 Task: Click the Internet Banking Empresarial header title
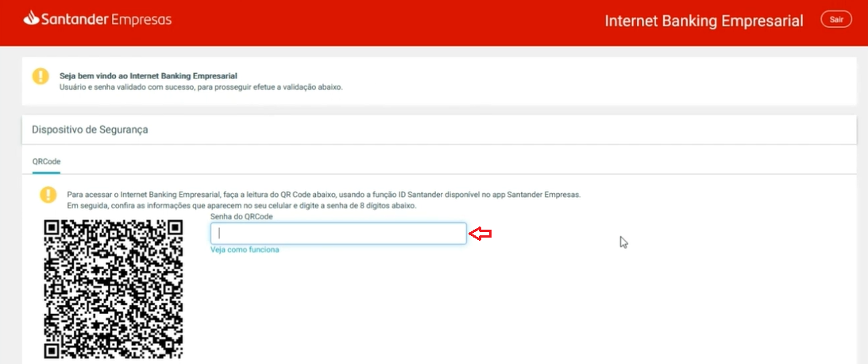pos(704,21)
